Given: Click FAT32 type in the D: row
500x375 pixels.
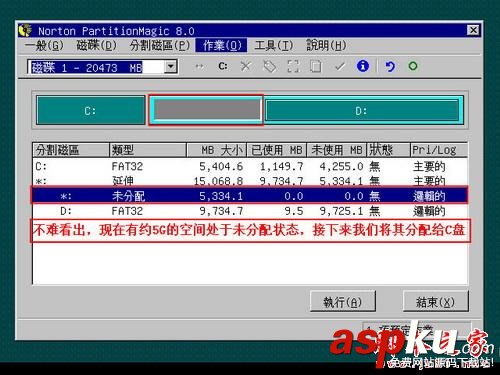Looking at the screenshot, I should click(127, 211).
